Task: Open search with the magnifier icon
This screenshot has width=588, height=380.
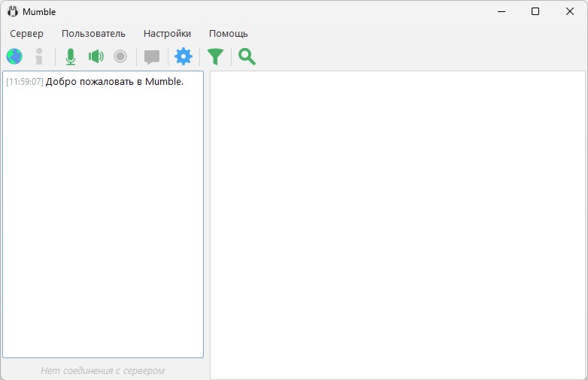Action: (247, 56)
